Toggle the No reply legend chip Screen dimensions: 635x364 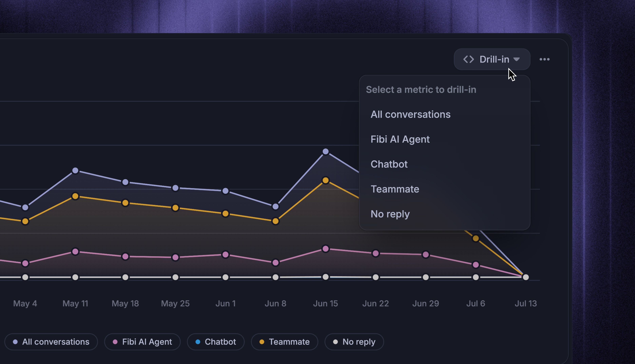(x=354, y=342)
